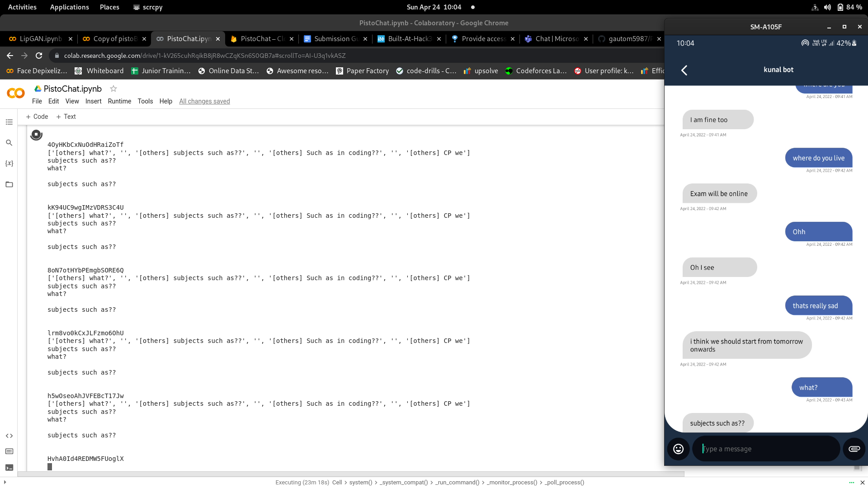Add a new Code cell
This screenshot has width=868, height=488.
click(x=37, y=117)
